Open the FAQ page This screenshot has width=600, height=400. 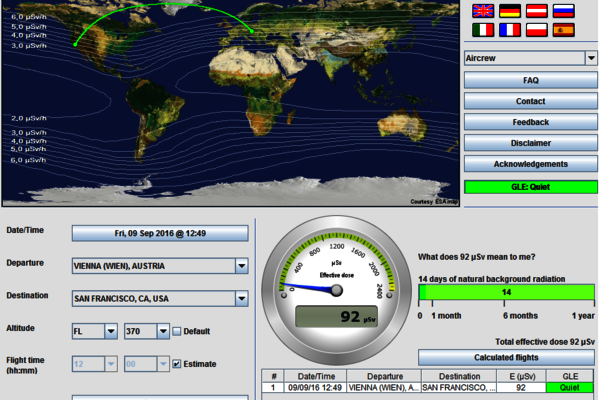[x=531, y=80]
